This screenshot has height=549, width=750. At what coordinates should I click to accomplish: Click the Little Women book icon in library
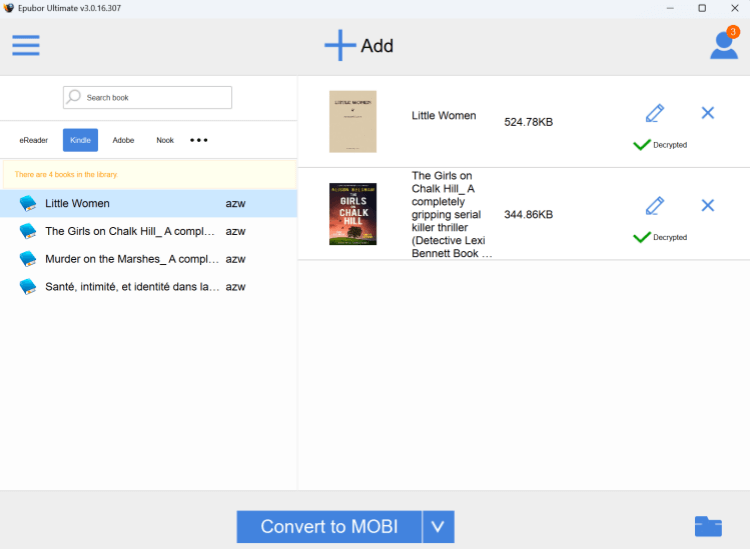28,203
